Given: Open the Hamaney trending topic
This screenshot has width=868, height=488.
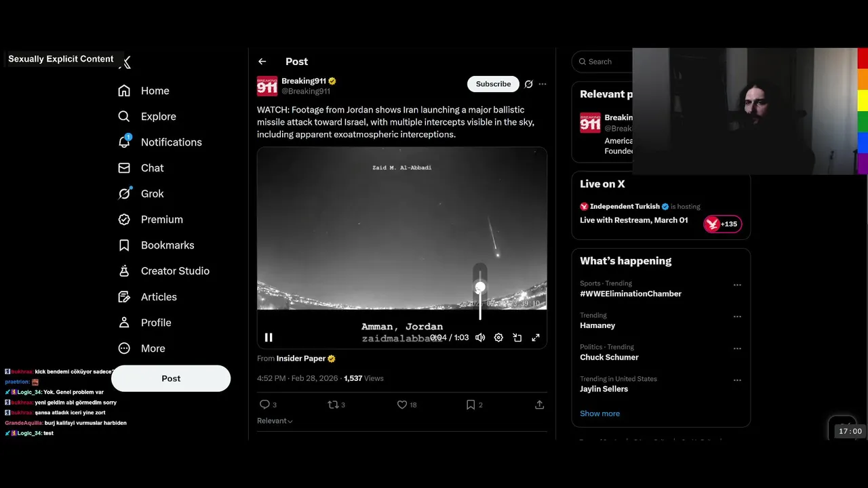Looking at the screenshot, I should tap(597, 325).
